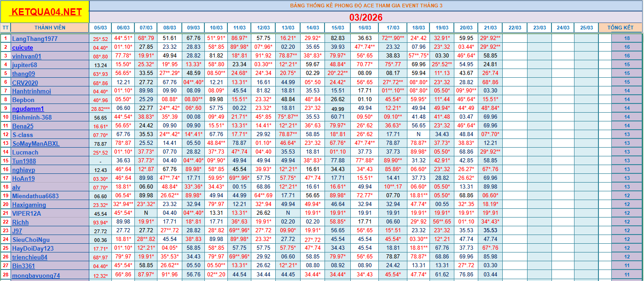Open member HoAn19's link

point(23,178)
